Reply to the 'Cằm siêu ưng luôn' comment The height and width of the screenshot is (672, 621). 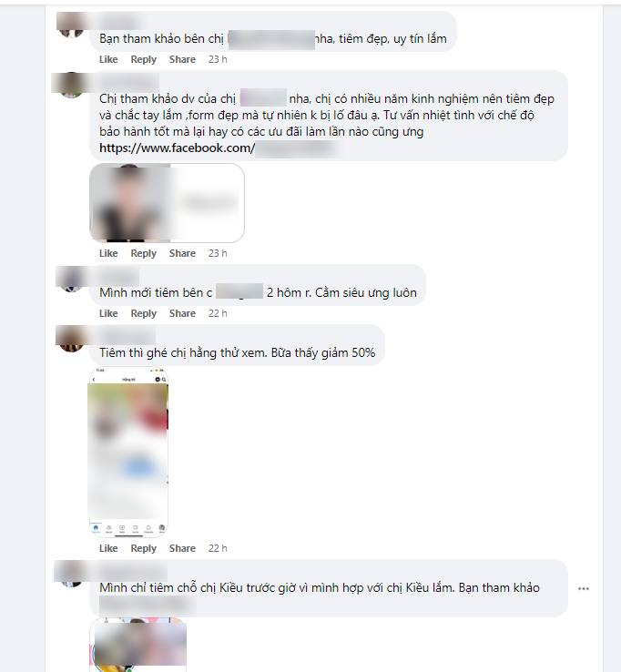point(143,313)
